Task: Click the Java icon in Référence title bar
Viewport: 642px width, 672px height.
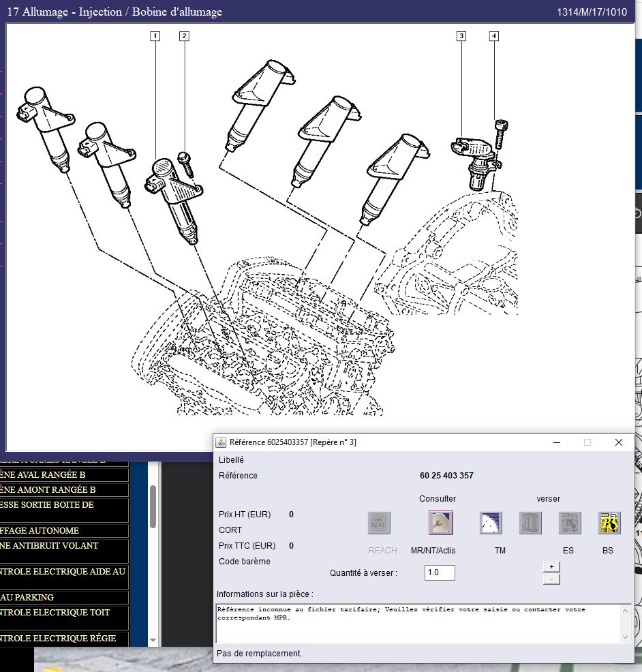Action: tap(221, 442)
